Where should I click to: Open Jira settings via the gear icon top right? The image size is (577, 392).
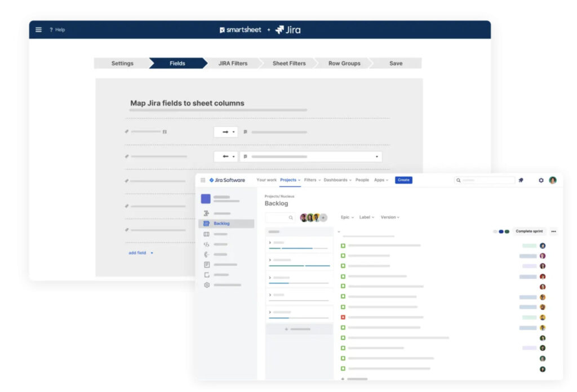pyautogui.click(x=541, y=180)
